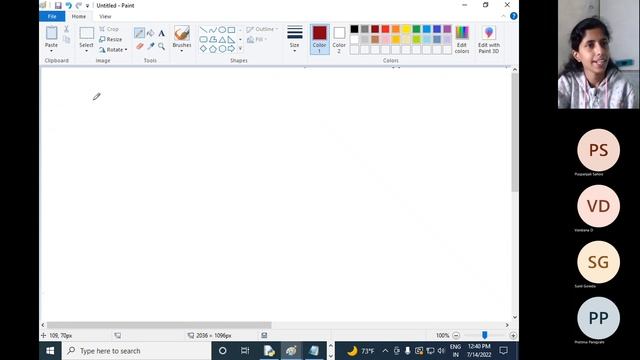This screenshot has height=360, width=640.
Task: Click the Redo arrow in title bar
Action: [78, 5]
